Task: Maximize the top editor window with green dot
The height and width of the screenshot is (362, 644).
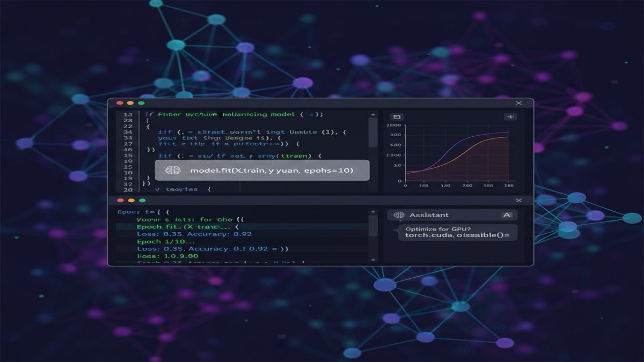Action: [142, 102]
